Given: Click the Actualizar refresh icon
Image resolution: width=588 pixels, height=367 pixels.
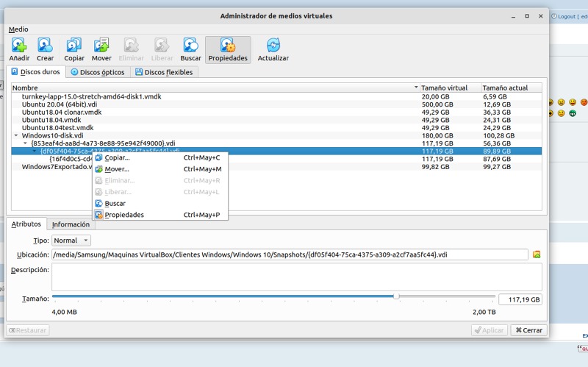Looking at the screenshot, I should click(x=273, y=46).
